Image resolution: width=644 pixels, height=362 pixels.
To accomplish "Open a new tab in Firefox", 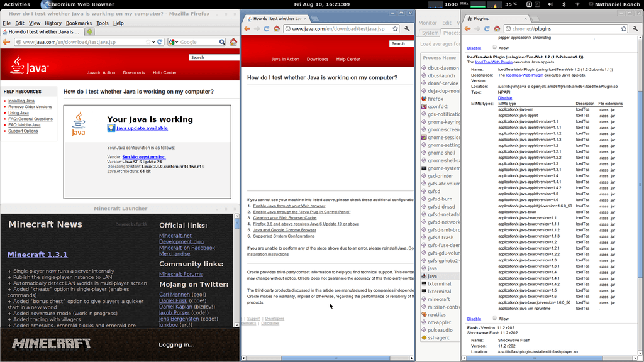I will pos(89,31).
